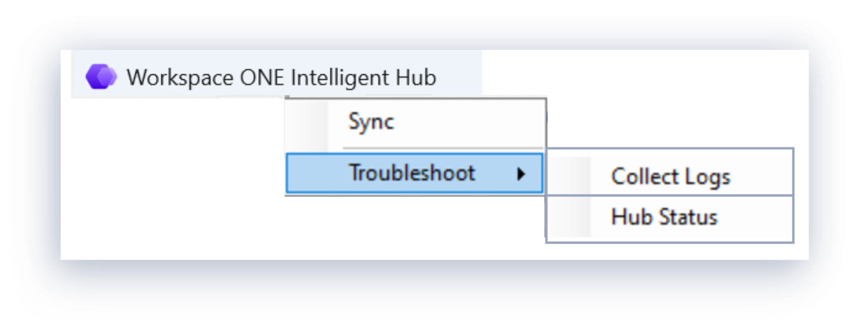Choose Collect Logs in the submenu
This screenshot has height=330, width=868.
[670, 177]
